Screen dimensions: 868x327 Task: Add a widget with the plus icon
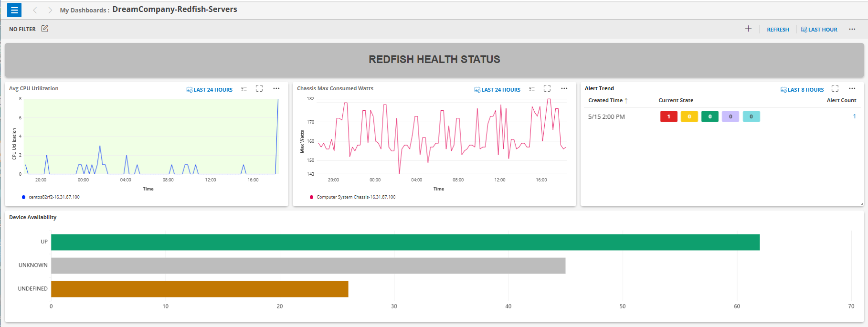[748, 29]
